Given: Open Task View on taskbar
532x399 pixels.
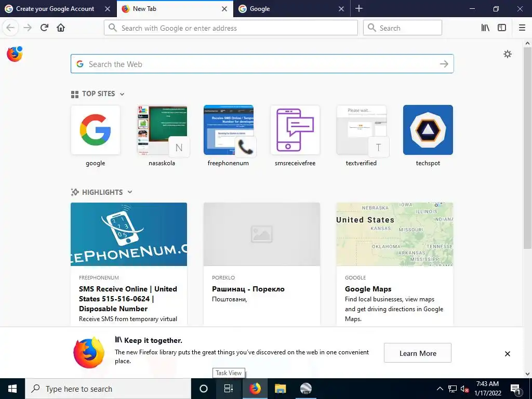Looking at the screenshot, I should (229, 389).
